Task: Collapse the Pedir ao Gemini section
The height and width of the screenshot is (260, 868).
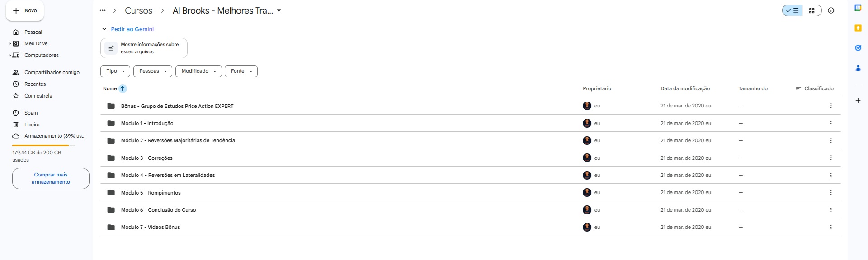Action: pyautogui.click(x=104, y=29)
